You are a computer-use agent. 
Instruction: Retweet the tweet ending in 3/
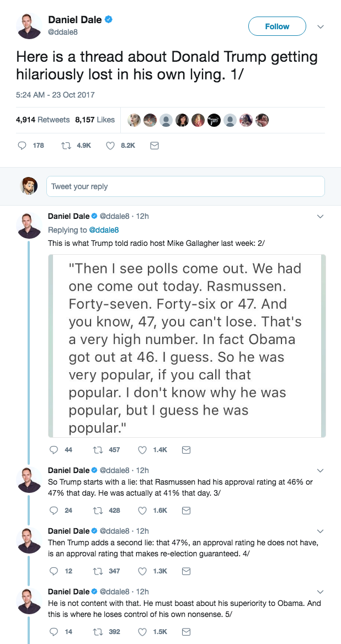(x=98, y=511)
